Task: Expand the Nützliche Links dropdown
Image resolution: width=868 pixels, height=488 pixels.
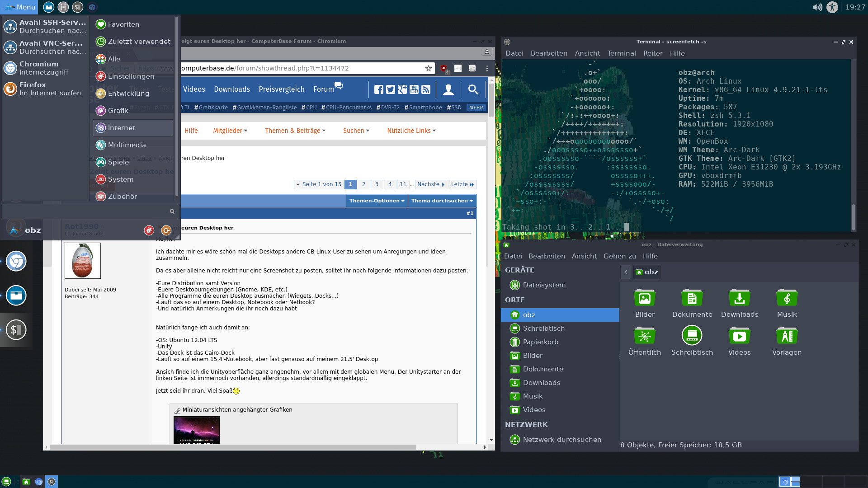Action: (411, 131)
